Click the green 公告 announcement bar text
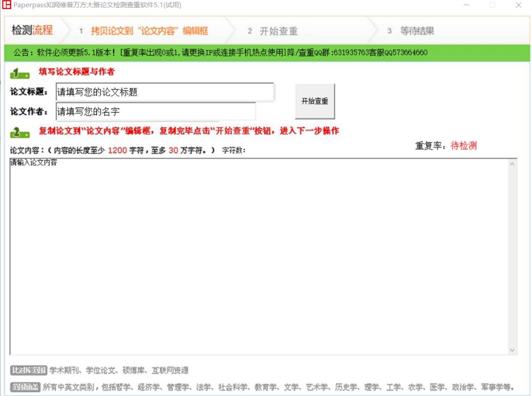 click(220, 53)
